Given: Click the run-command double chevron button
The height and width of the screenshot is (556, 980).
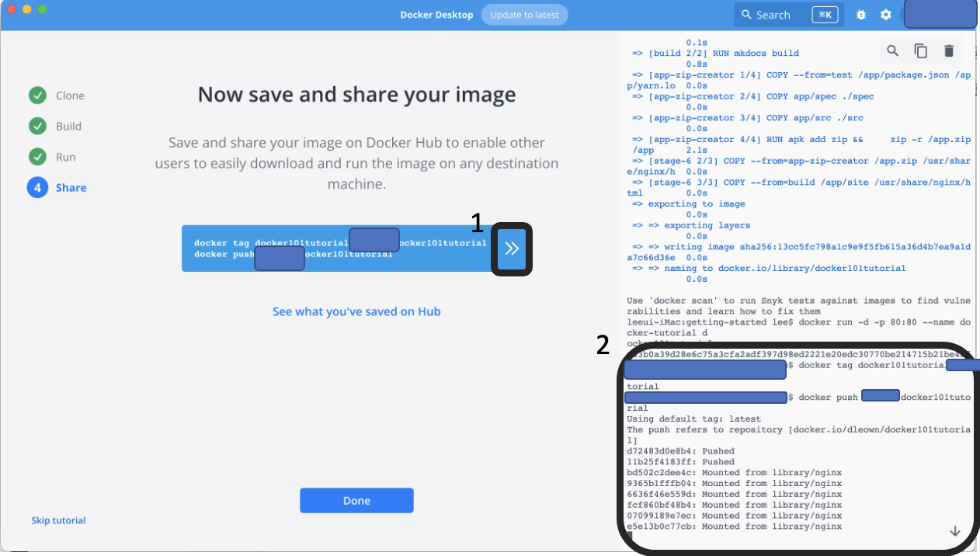Looking at the screenshot, I should [512, 248].
